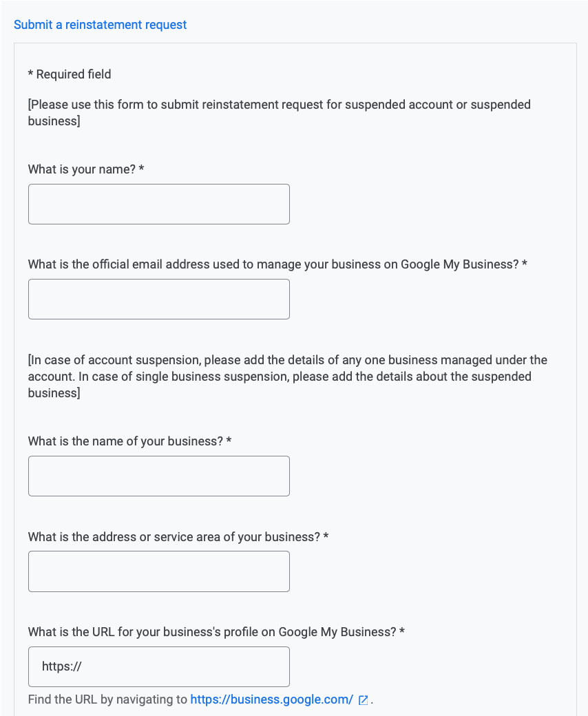The height and width of the screenshot is (716, 588).
Task: Click the 'What is the name of your business?' label
Action: tap(125, 441)
